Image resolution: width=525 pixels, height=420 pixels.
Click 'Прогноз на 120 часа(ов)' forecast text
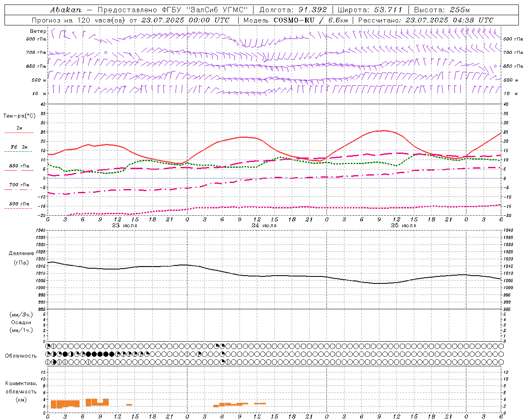tap(78, 20)
